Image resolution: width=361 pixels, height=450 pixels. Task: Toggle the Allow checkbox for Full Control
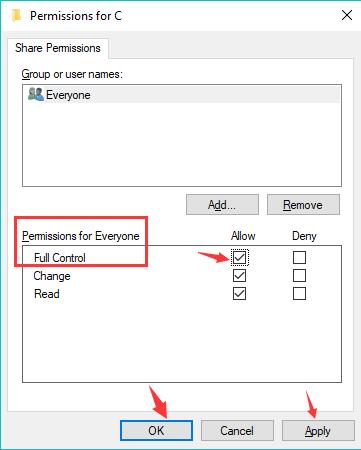pyautogui.click(x=240, y=257)
